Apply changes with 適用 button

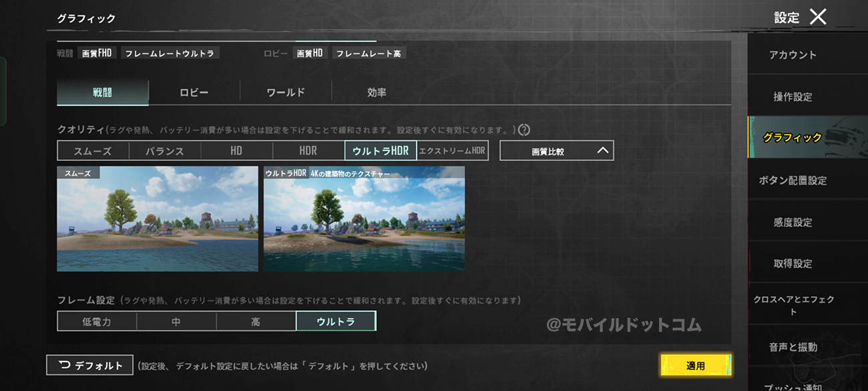click(x=696, y=366)
